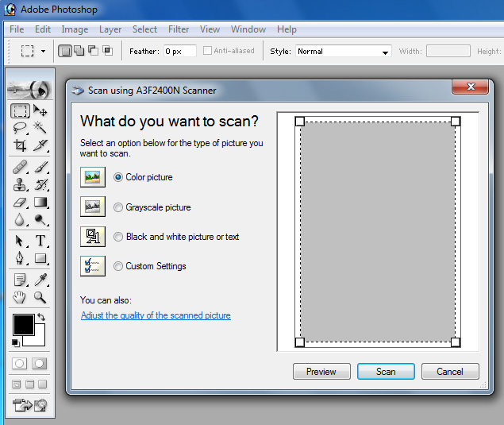Switch to Standard editing mode
This screenshot has width=504, height=425.
coord(19,364)
